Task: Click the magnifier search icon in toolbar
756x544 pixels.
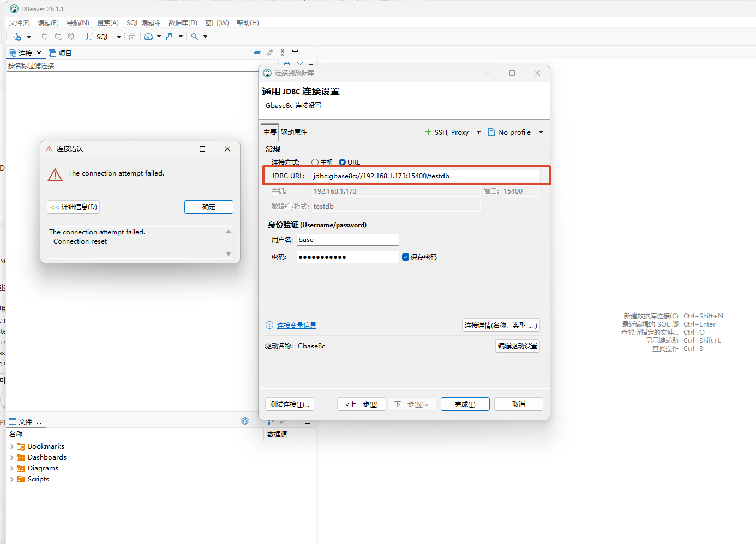Action: (195, 37)
